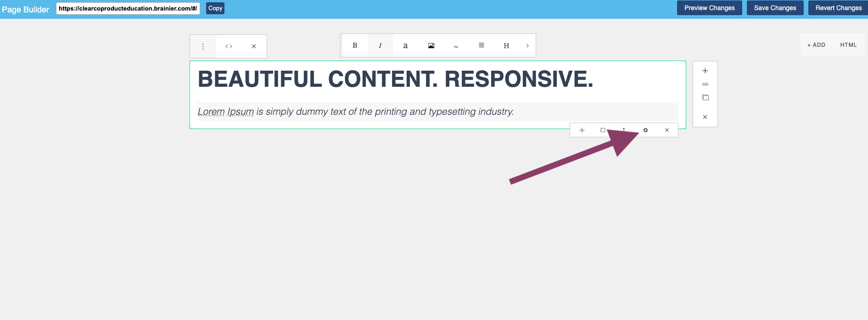Click the Beautiful Content heading text
This screenshot has height=320, width=868.
(395, 79)
